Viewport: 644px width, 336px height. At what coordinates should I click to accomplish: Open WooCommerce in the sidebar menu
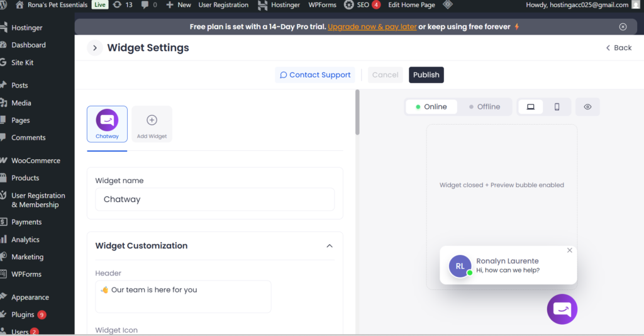[x=36, y=160]
